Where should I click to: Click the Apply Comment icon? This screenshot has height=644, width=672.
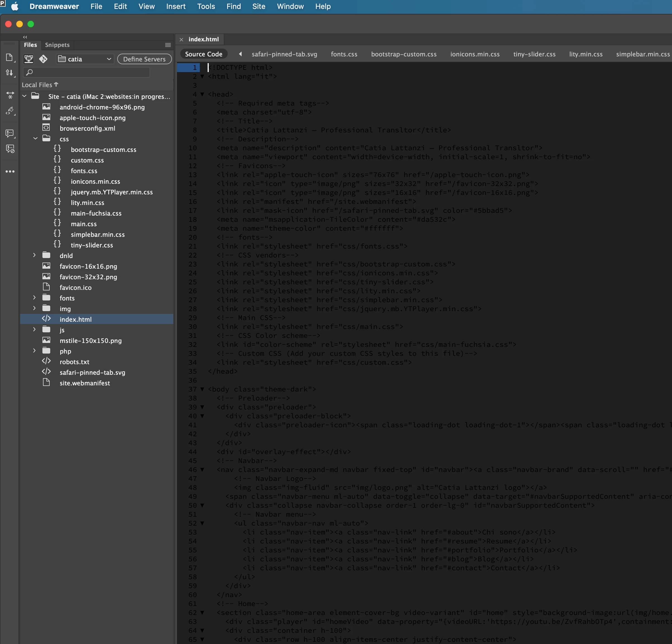tap(9, 133)
